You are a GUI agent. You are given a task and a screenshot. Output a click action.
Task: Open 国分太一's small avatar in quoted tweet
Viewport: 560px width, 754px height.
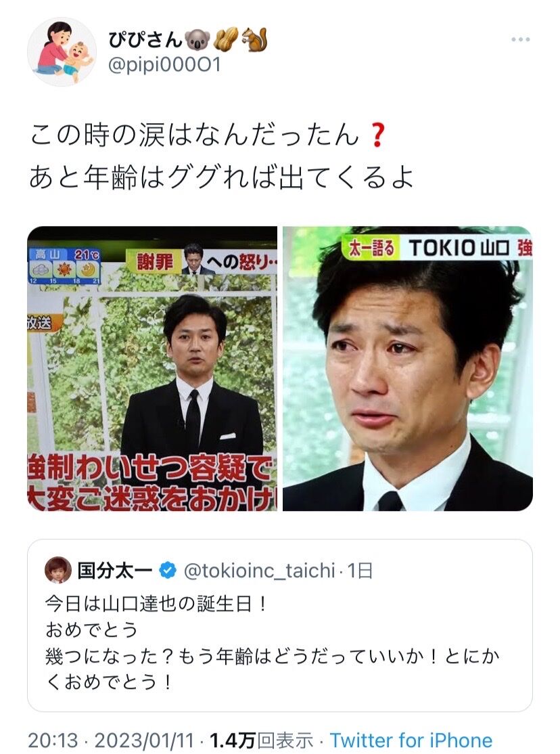pyautogui.click(x=58, y=571)
